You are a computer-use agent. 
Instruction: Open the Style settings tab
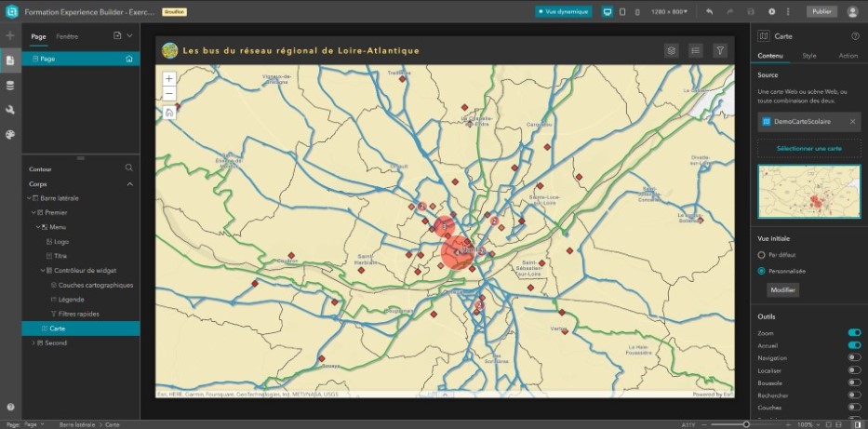[x=808, y=56]
